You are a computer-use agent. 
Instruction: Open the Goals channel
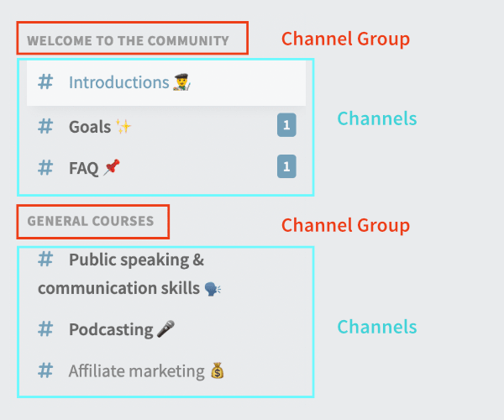click(166, 126)
